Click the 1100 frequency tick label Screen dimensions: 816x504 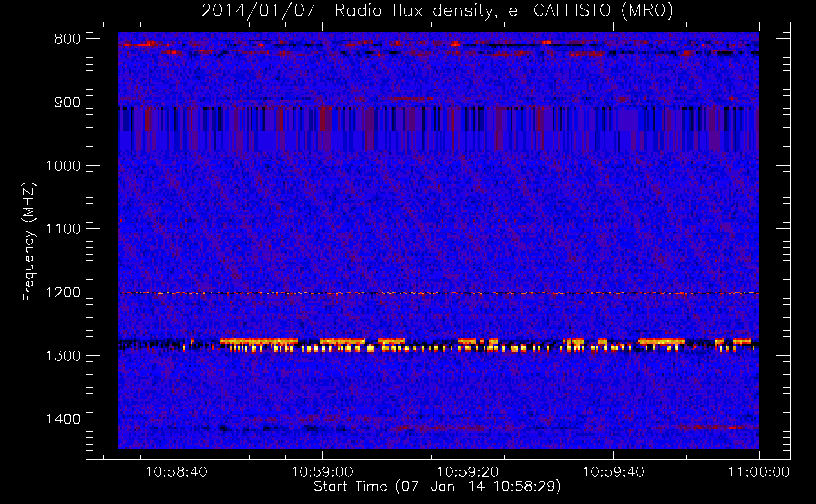pyautogui.click(x=63, y=229)
